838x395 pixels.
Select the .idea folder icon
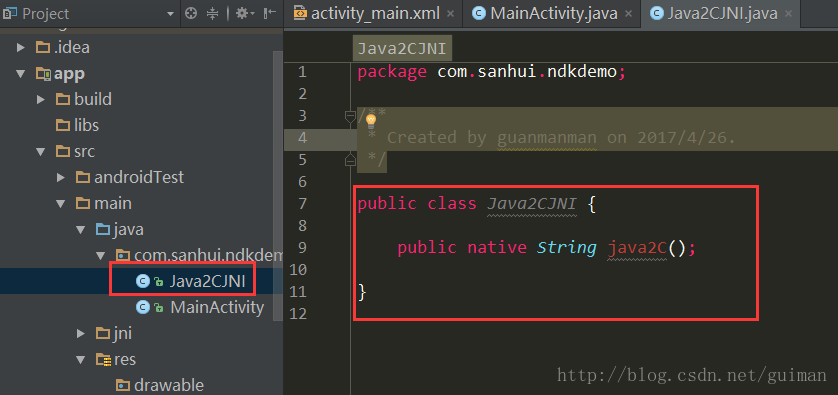point(43,48)
